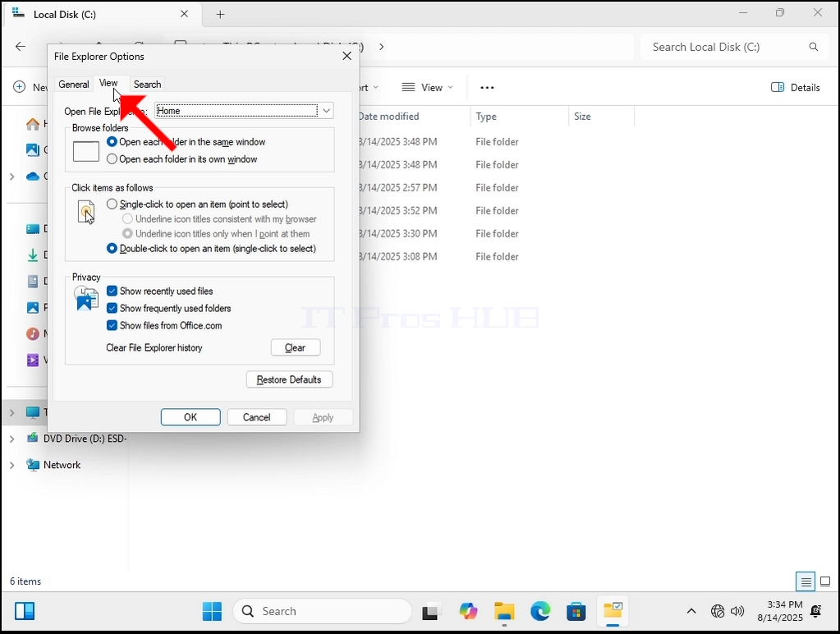
Task: Expand the Network tree node
Action: (11, 465)
